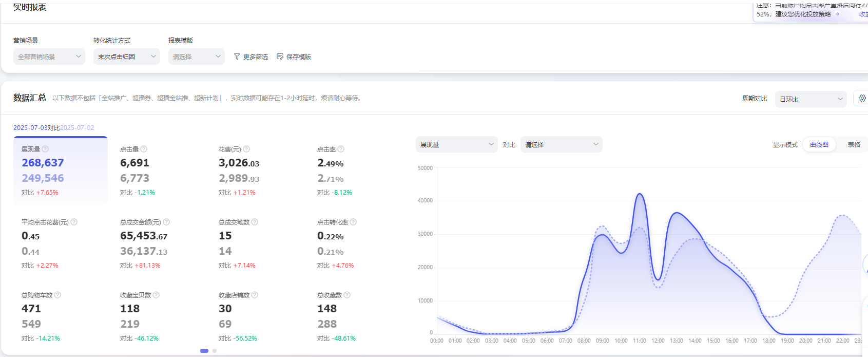Open the 营销场景 dropdown
This screenshot has width=868, height=357.
tap(49, 57)
